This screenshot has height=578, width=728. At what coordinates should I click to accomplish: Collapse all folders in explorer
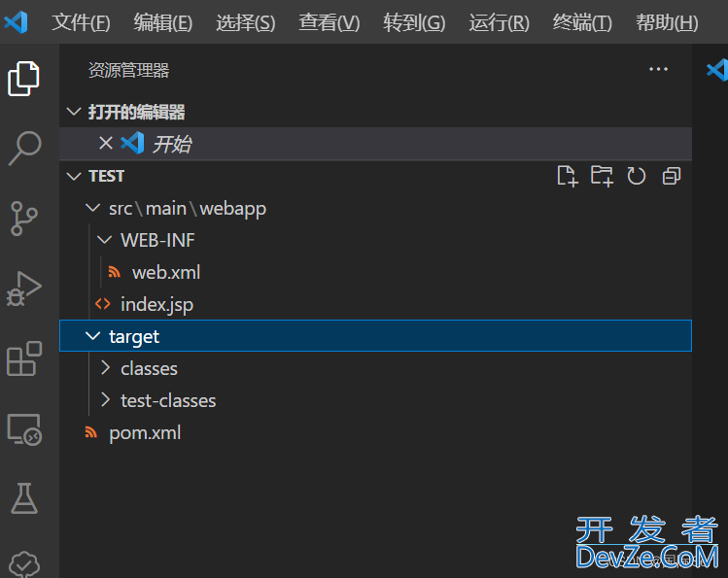pyautogui.click(x=672, y=176)
